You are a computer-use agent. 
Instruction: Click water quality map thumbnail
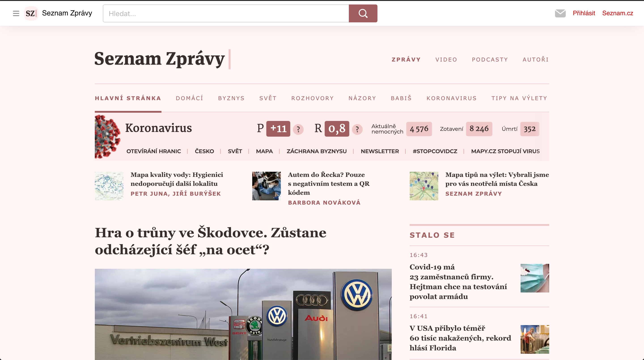[109, 186]
